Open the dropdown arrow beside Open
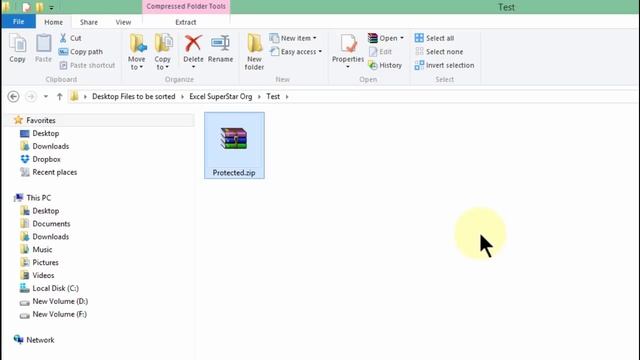The width and height of the screenshot is (640, 360). click(402, 38)
